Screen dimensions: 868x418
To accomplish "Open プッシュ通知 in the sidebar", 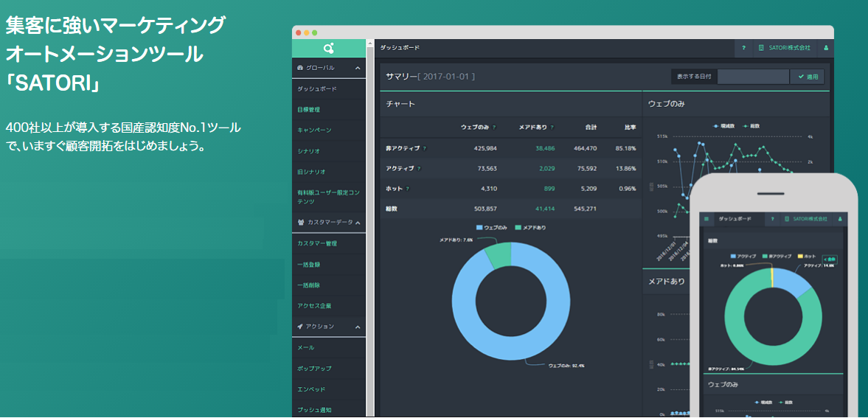I will 329,409.
